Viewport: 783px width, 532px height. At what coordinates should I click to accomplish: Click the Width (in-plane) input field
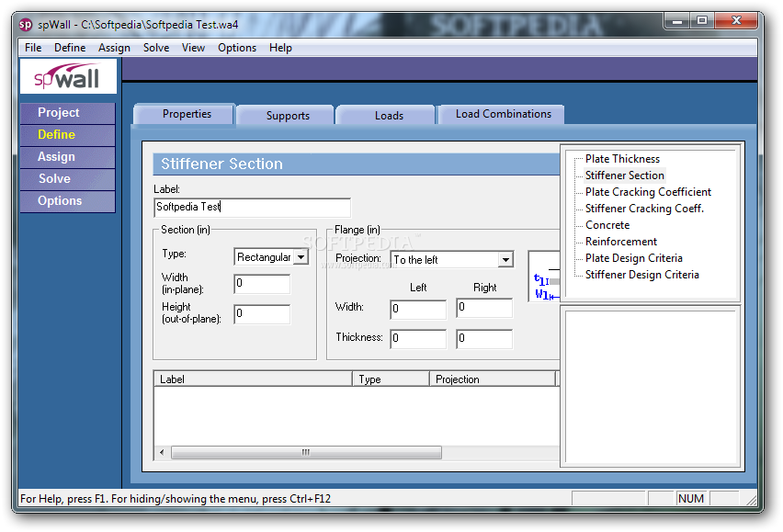(x=262, y=284)
